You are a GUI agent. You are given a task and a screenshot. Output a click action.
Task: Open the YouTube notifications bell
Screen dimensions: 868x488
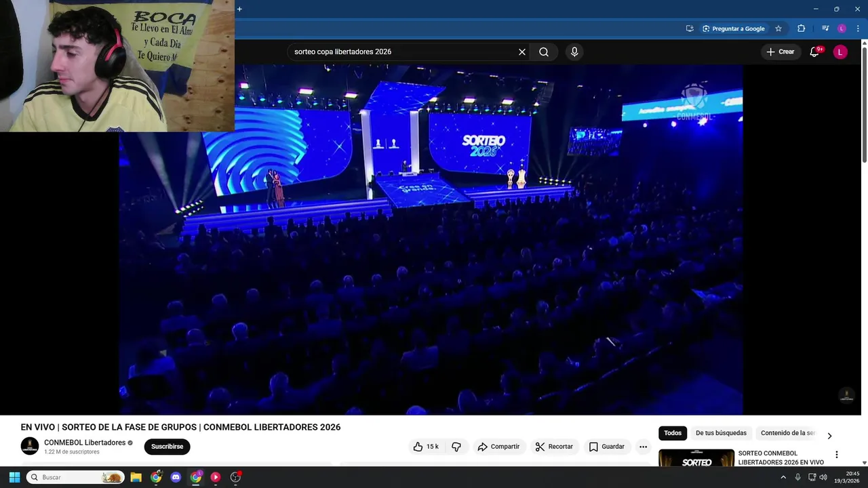tap(815, 52)
